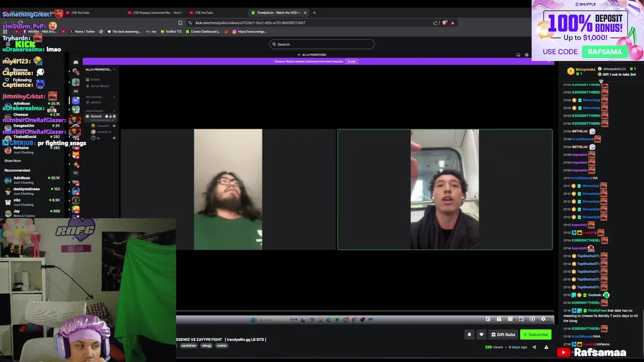The height and width of the screenshot is (362, 644).
Task: Open xQc's channel in Recommended
Action: click(x=33, y=202)
